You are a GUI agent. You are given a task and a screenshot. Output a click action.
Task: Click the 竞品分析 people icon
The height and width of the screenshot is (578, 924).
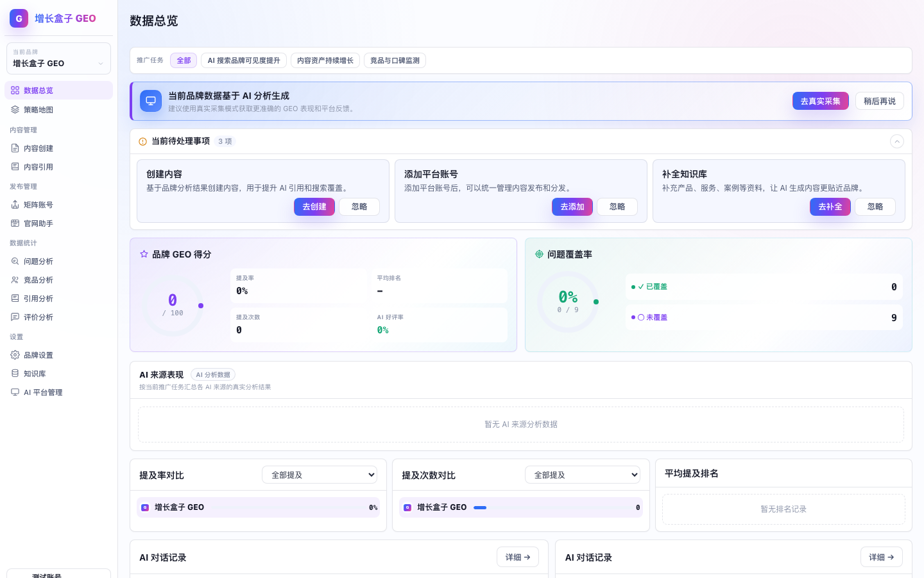pos(15,280)
